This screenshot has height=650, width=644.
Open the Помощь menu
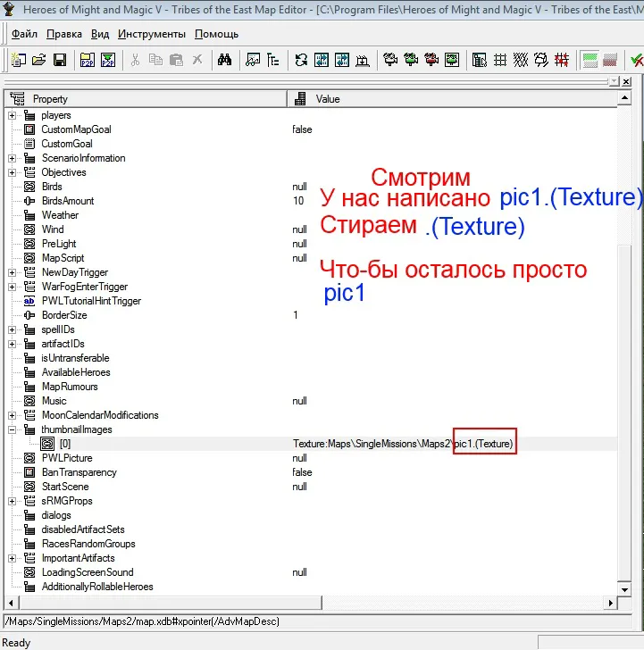(216, 34)
